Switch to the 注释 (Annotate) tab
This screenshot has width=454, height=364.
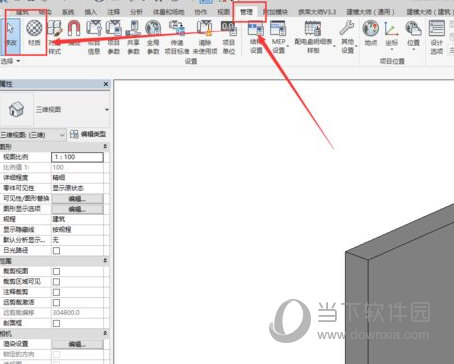click(113, 12)
